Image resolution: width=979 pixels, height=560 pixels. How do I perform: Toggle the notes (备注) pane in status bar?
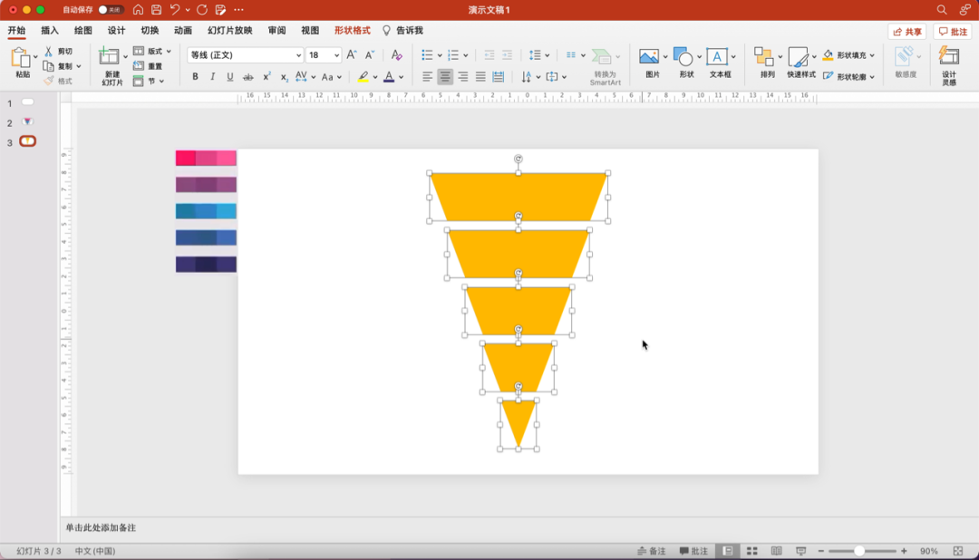click(651, 551)
